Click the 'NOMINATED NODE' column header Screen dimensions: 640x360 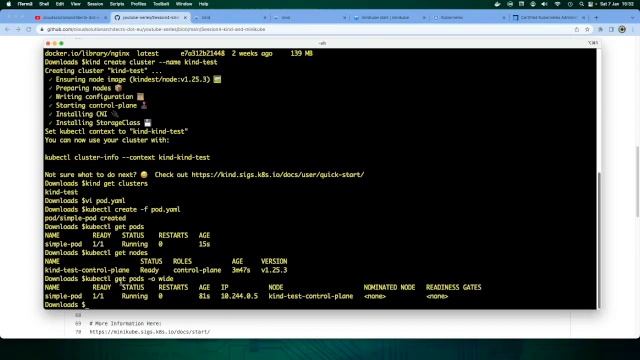[389, 288]
